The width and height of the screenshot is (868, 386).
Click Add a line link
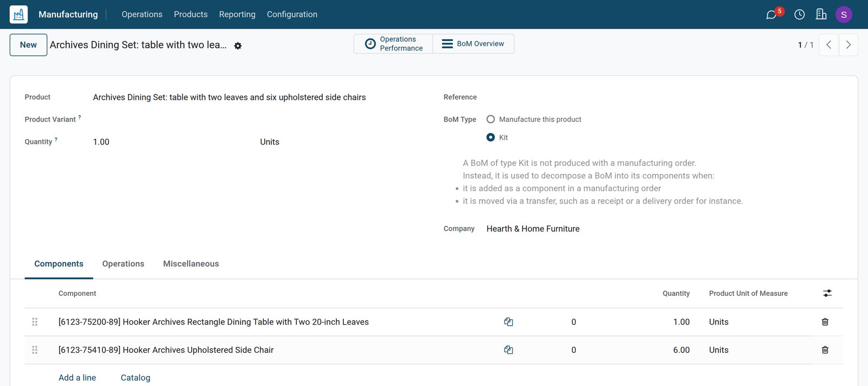77,378
